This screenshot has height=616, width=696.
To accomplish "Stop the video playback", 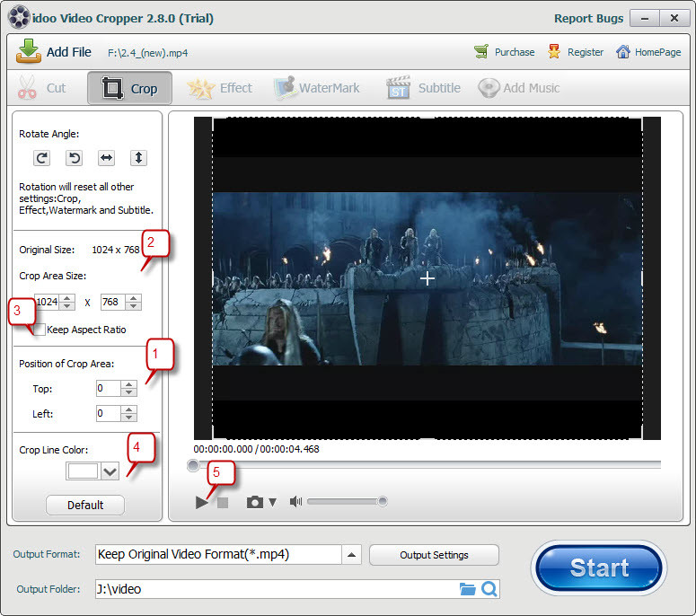I will click(x=223, y=502).
